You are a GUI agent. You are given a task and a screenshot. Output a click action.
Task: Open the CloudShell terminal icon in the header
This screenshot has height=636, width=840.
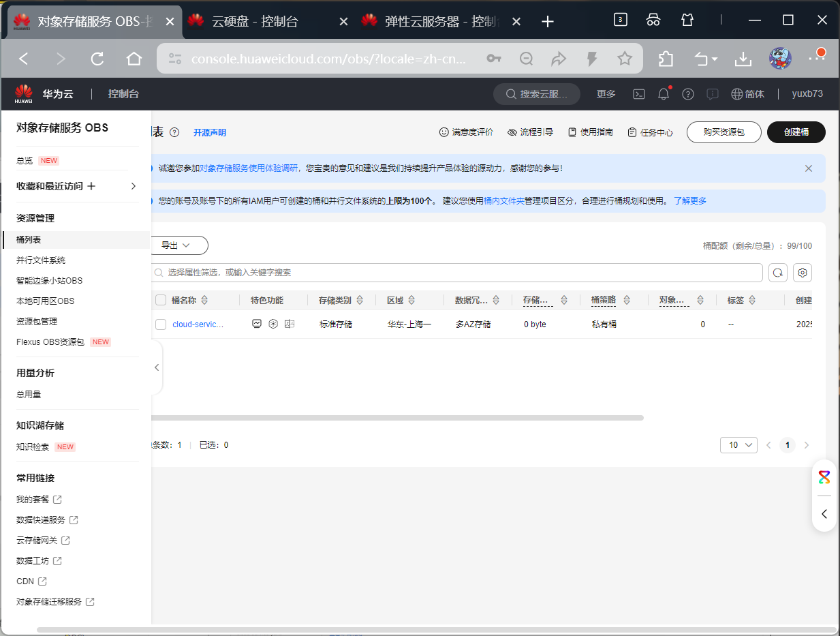pyautogui.click(x=639, y=94)
